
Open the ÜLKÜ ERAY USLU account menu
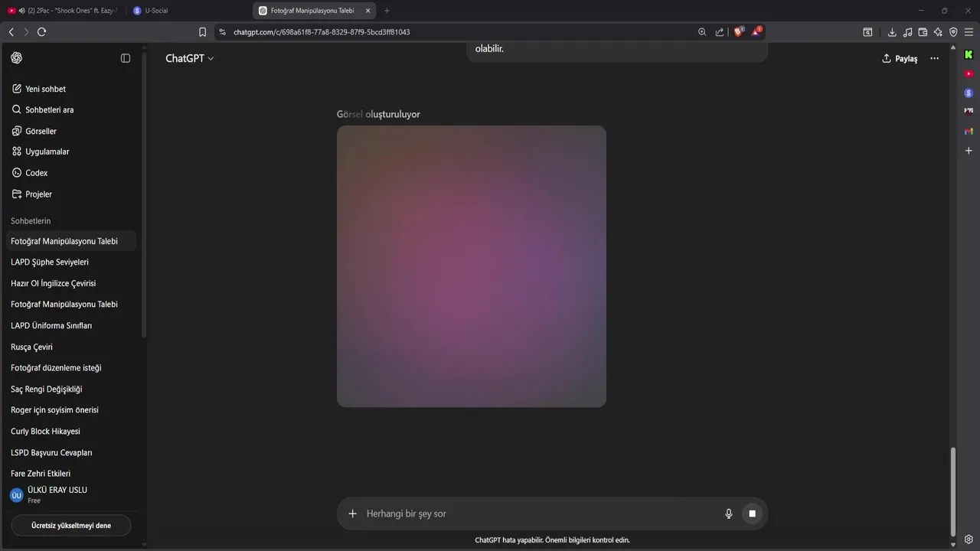pos(71,495)
